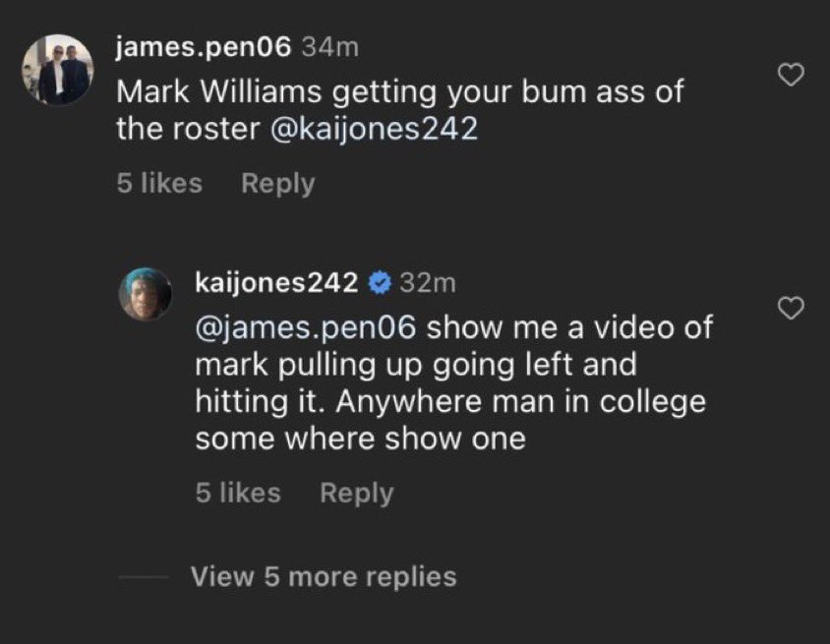Collapse the reply thread via View 5 more replies

322,577
